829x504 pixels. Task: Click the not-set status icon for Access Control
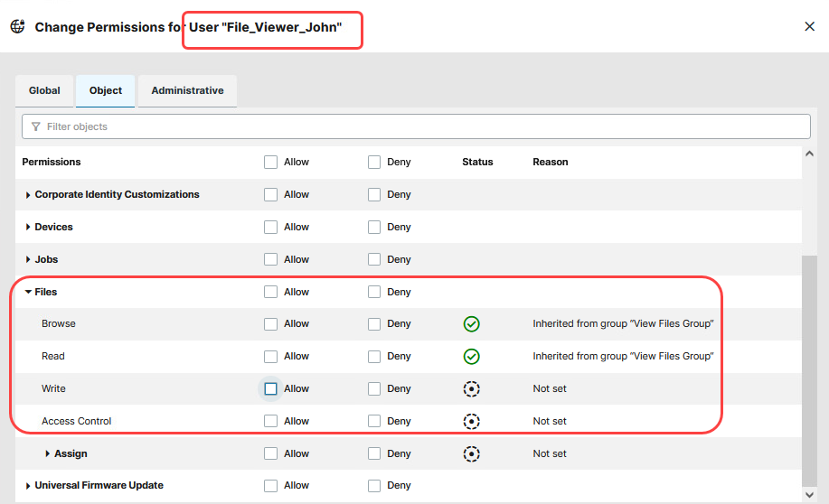tap(471, 422)
